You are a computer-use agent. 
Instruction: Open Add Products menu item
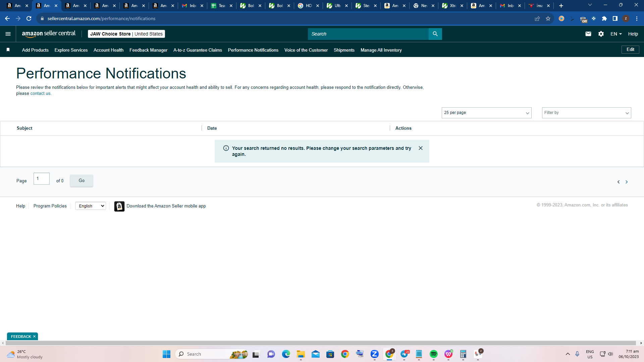pos(35,50)
